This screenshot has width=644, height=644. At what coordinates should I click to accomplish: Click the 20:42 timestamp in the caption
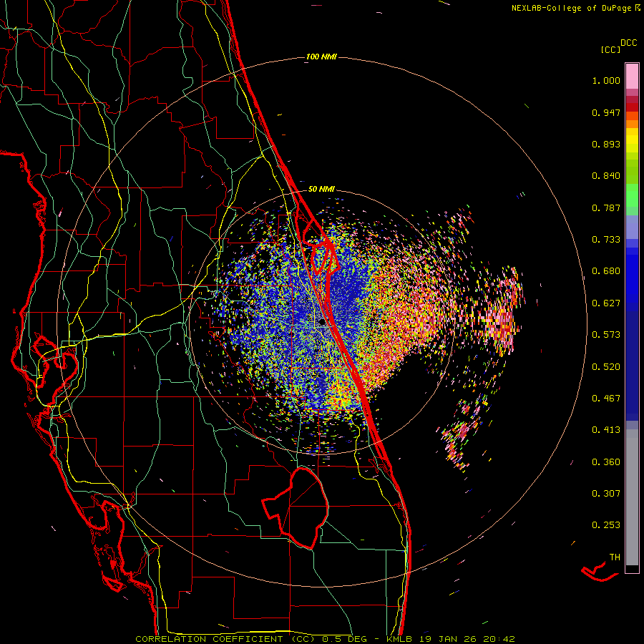499,639
